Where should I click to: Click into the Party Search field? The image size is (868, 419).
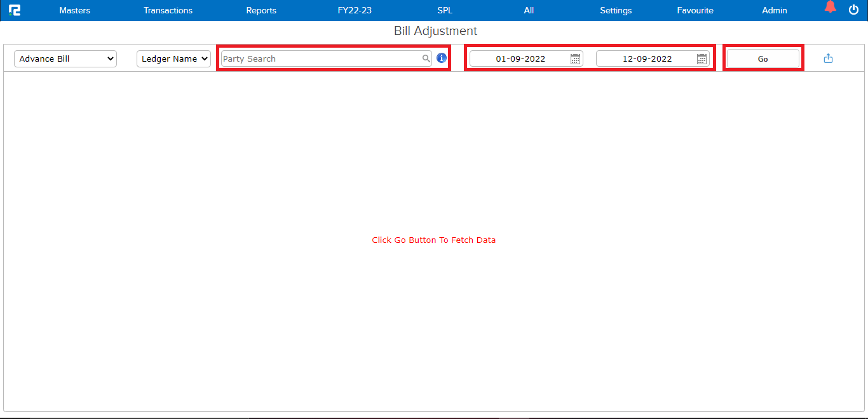(x=321, y=58)
